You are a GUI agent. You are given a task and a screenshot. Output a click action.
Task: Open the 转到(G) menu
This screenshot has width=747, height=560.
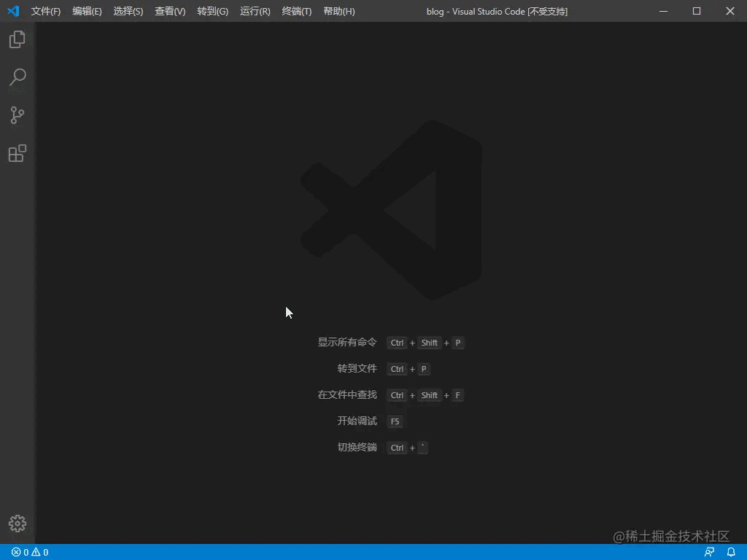(x=212, y=11)
